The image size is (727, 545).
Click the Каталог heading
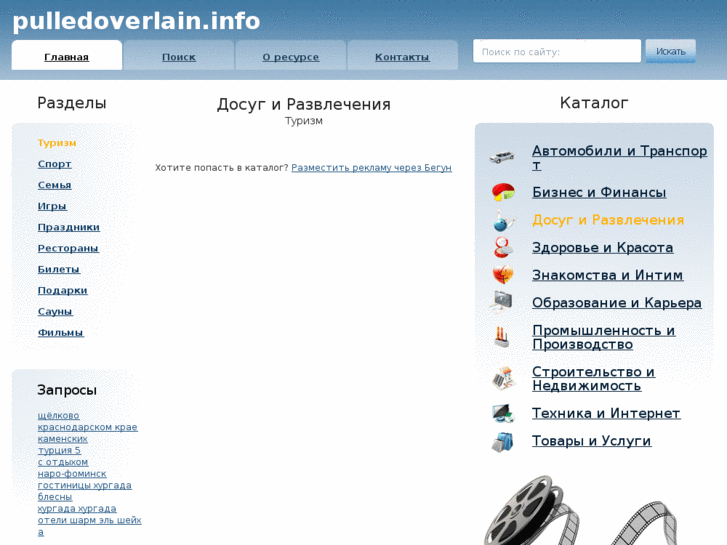tap(594, 103)
